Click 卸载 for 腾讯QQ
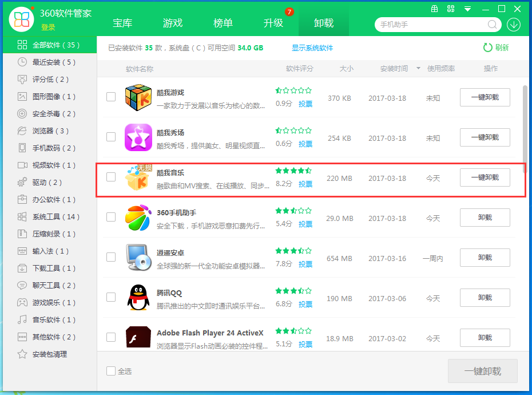 tap(485, 298)
